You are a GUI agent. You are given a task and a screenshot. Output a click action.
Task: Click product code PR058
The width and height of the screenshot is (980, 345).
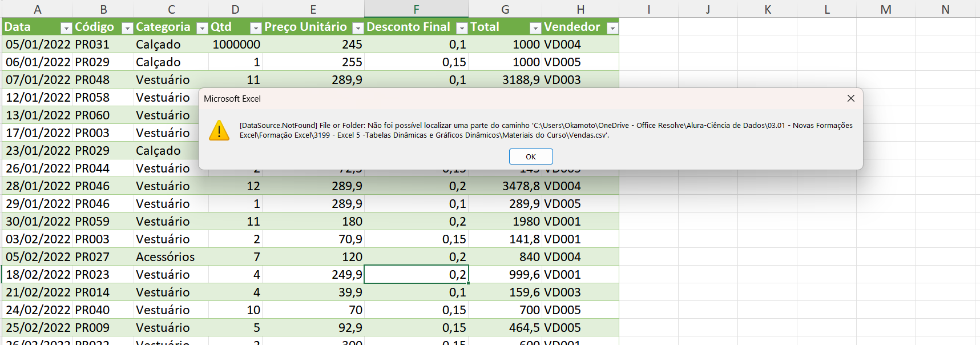point(103,98)
